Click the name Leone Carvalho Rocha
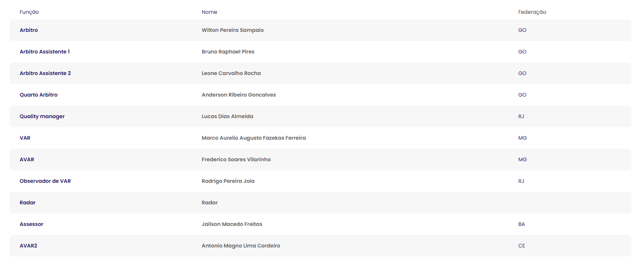The image size is (644, 263). [x=232, y=73]
